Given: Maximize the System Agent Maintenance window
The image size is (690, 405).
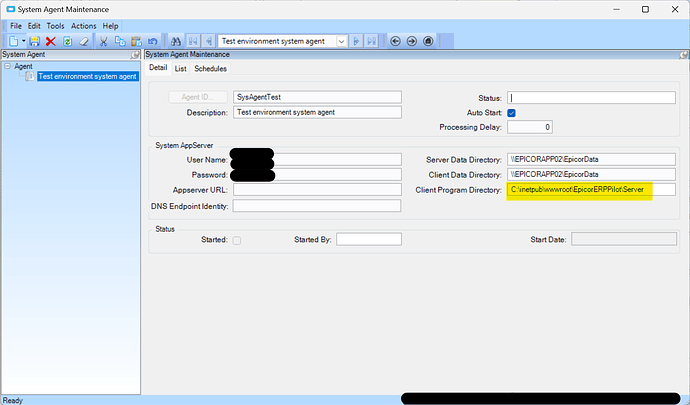Looking at the screenshot, I should point(645,9).
